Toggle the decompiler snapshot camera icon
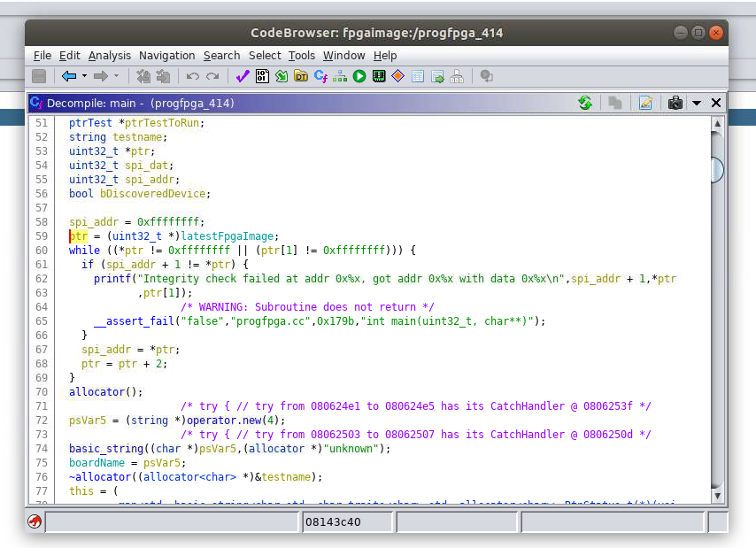This screenshot has width=756, height=548. tap(675, 103)
